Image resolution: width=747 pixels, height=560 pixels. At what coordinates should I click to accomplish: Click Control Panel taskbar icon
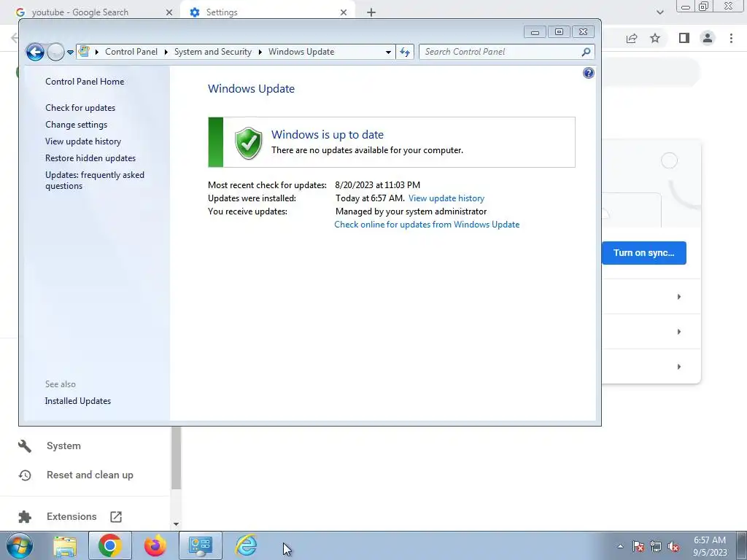coord(201,545)
